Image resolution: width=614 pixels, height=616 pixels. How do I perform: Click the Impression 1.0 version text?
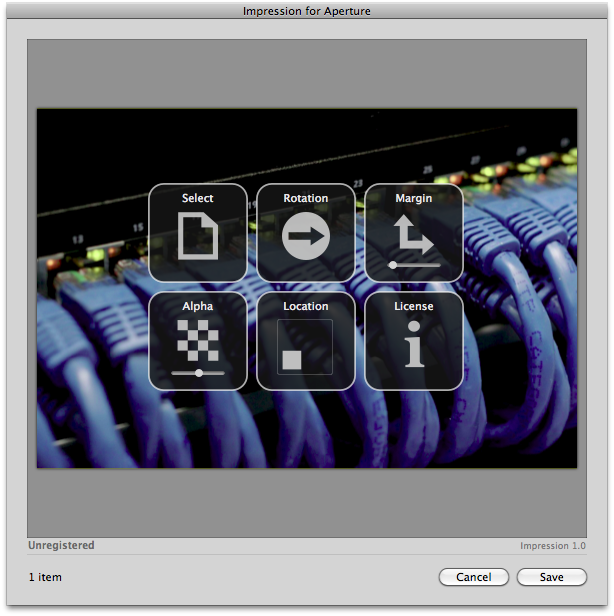[553, 546]
